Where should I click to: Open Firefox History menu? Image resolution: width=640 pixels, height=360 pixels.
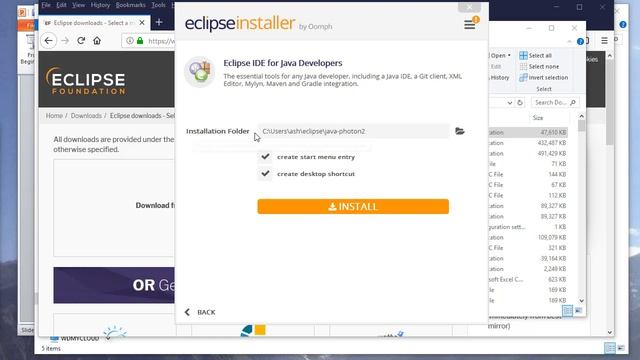tap(100, 5)
